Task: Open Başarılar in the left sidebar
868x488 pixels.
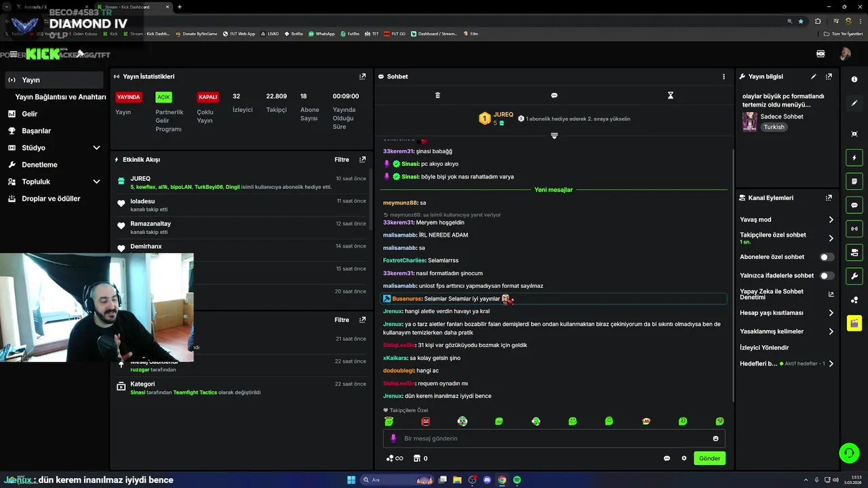Action: (55, 131)
